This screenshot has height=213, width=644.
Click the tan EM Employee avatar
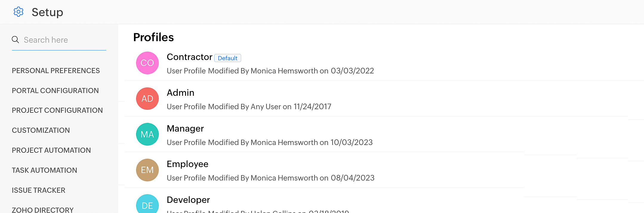tap(147, 170)
